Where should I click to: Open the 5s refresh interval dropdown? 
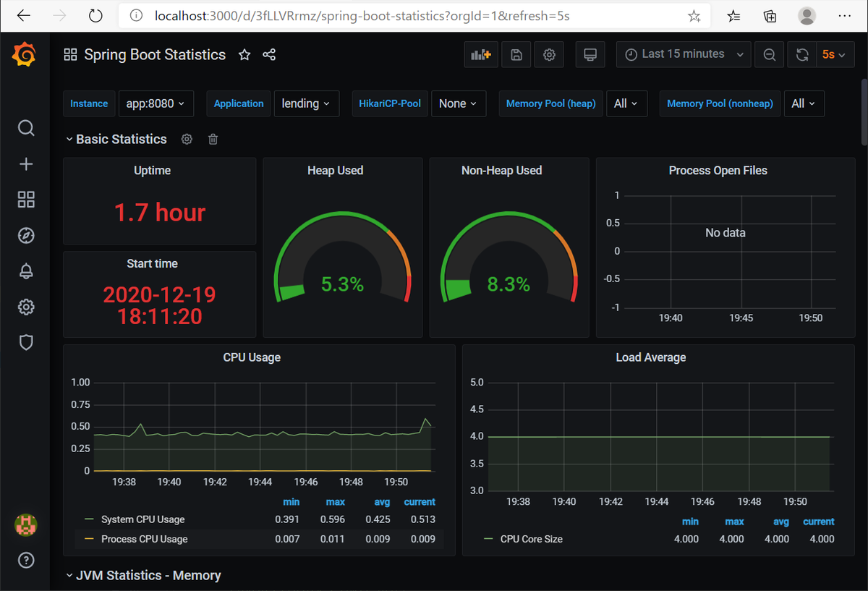point(835,54)
